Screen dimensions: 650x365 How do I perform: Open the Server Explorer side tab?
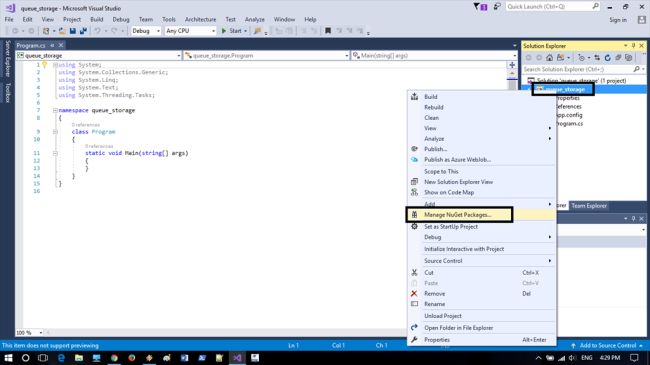(x=7, y=58)
